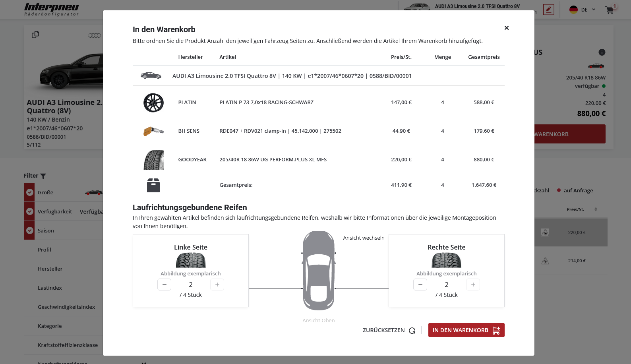Image resolution: width=631 pixels, height=364 pixels.
Task: Click the Linke Seite tire image
Action: (191, 260)
